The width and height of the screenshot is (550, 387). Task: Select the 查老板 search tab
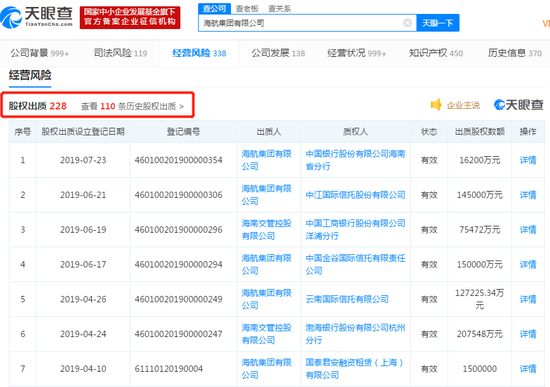(247, 8)
